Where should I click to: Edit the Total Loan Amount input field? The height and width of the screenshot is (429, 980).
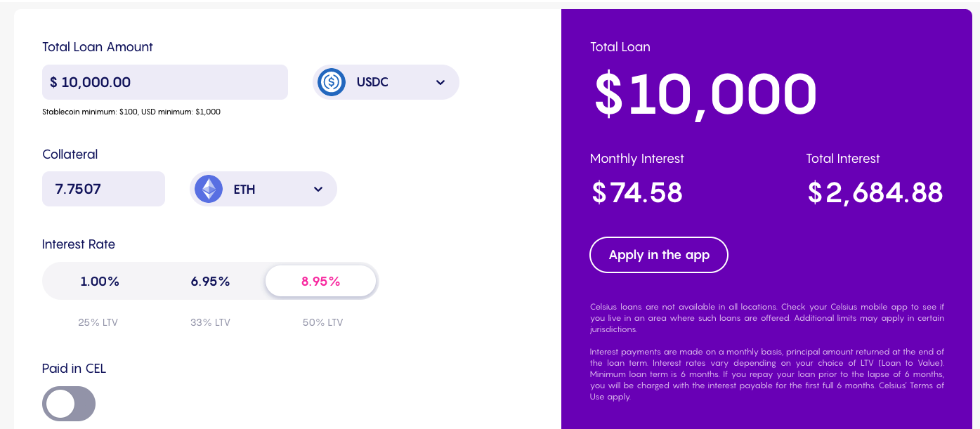[x=164, y=81]
